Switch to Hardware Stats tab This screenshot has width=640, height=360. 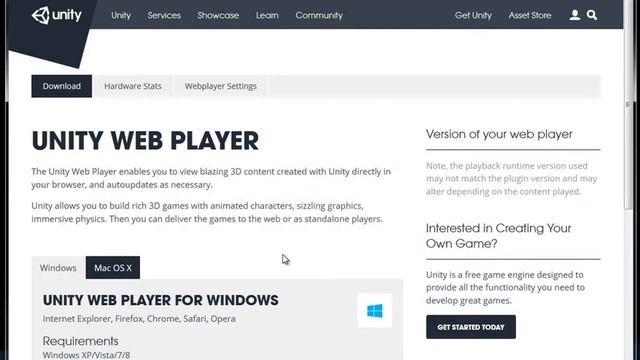click(133, 86)
